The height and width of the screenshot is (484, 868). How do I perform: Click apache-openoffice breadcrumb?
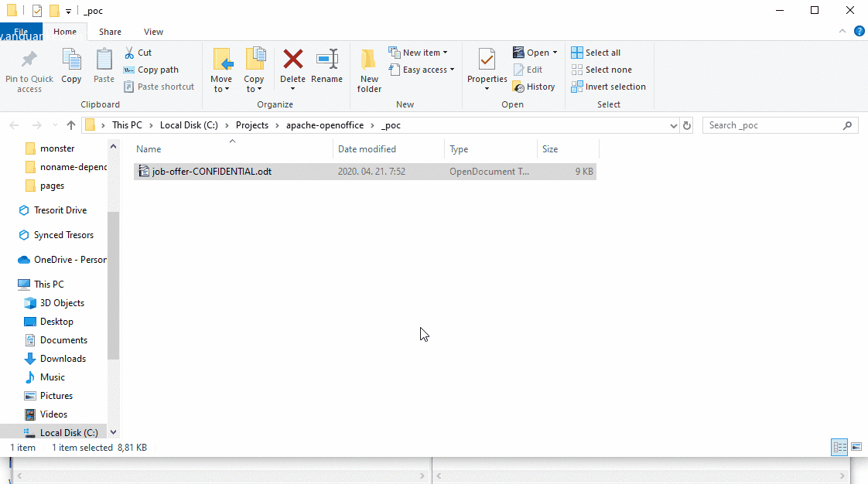(x=325, y=125)
